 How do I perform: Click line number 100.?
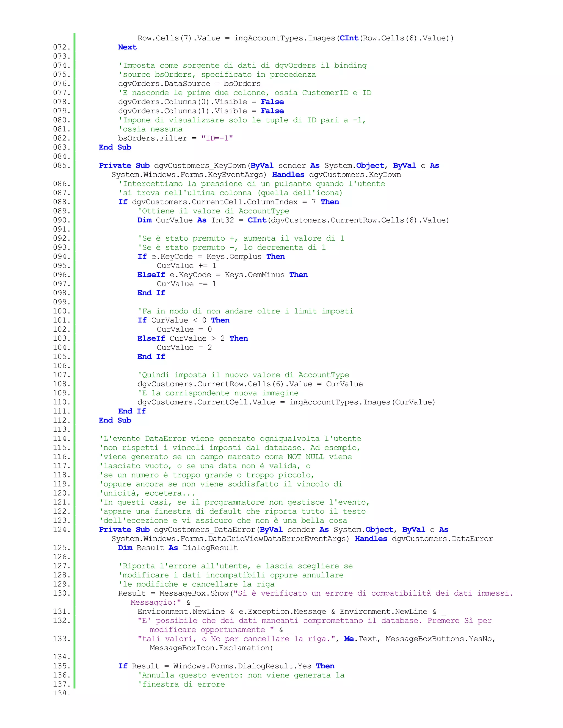(62, 311)
